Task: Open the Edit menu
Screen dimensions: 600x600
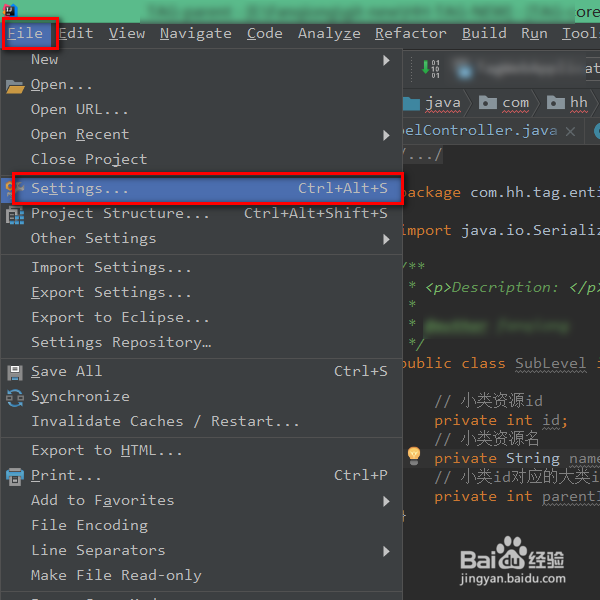Action: click(76, 34)
